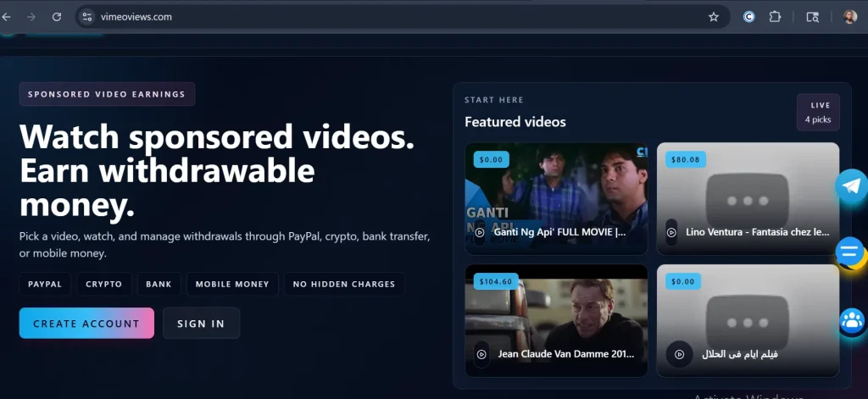
Task: Select the MOBILE MONEY tag
Action: point(232,284)
